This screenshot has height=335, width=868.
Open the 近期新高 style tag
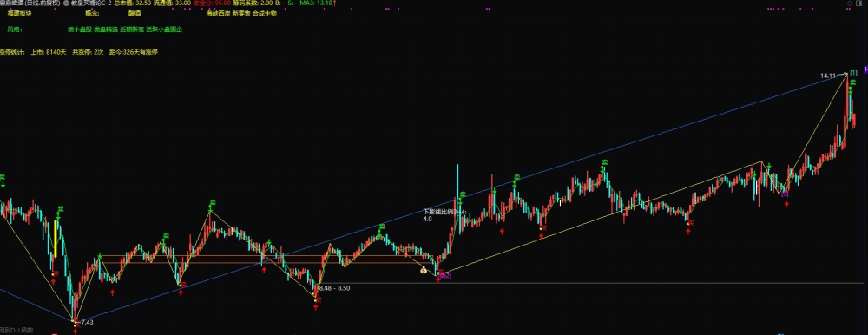coord(131,29)
